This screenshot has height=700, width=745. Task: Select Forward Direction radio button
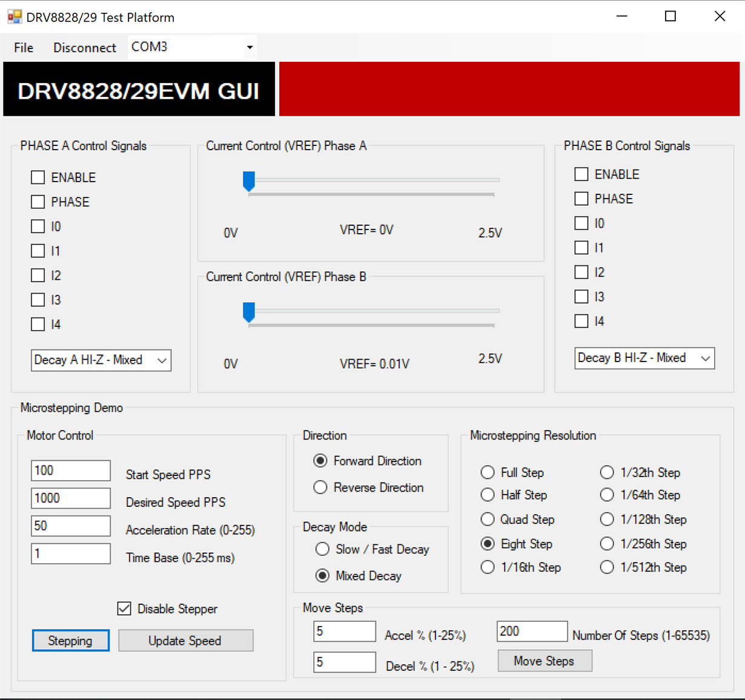[x=320, y=461]
